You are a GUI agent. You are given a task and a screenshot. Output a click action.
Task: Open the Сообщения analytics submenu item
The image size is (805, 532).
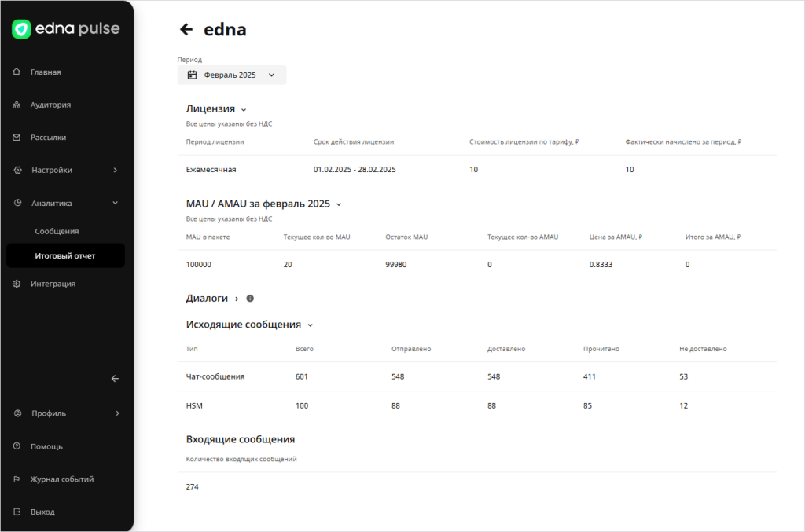(x=57, y=231)
